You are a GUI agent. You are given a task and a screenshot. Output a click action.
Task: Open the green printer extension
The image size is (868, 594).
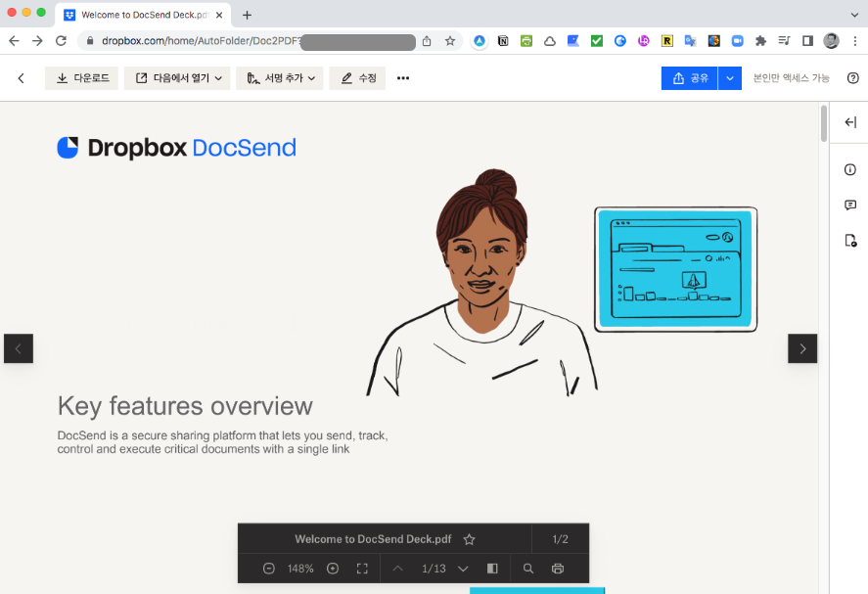pyautogui.click(x=525, y=41)
